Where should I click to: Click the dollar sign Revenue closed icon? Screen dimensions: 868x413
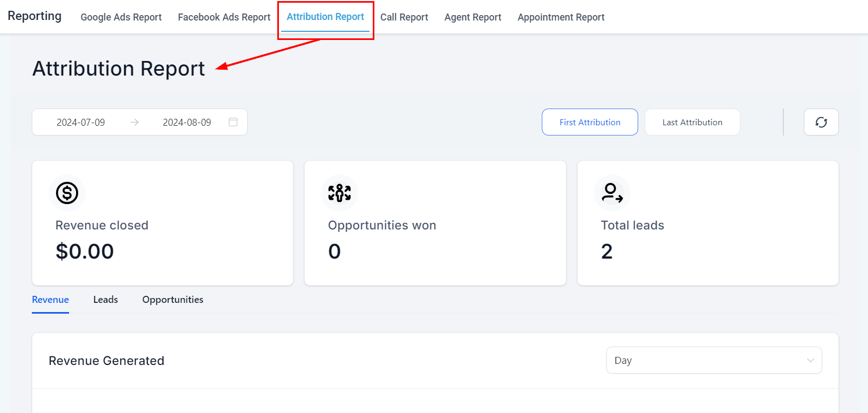coord(67,193)
